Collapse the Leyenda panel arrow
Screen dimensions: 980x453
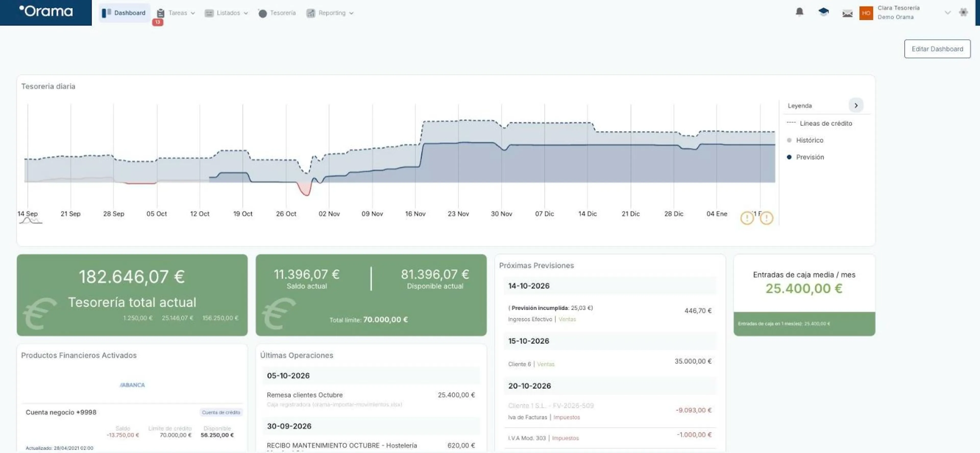[856, 105]
